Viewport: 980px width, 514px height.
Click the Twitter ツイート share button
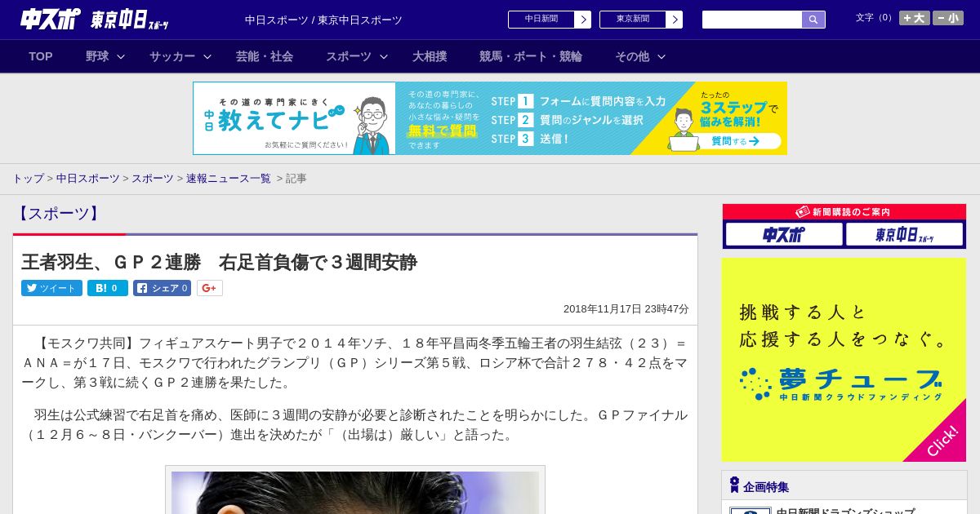pyautogui.click(x=51, y=288)
